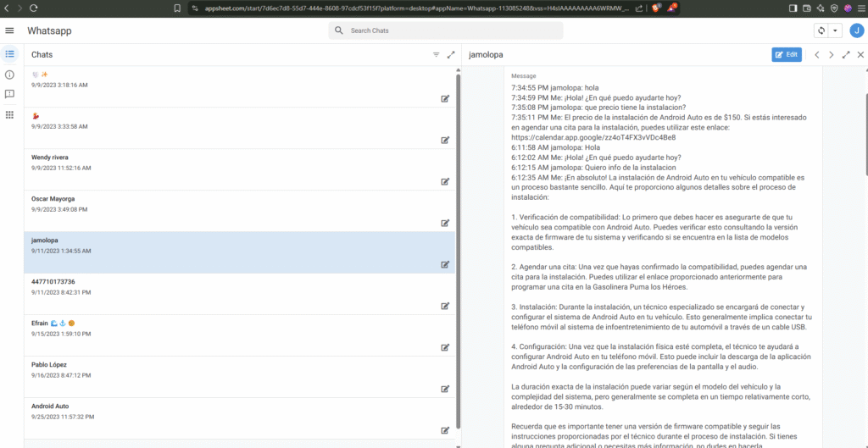Edit the 447710173736 chat

click(444, 306)
